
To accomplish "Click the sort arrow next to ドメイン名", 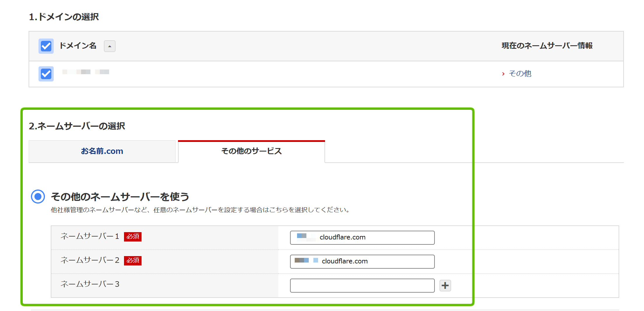I will click(110, 46).
